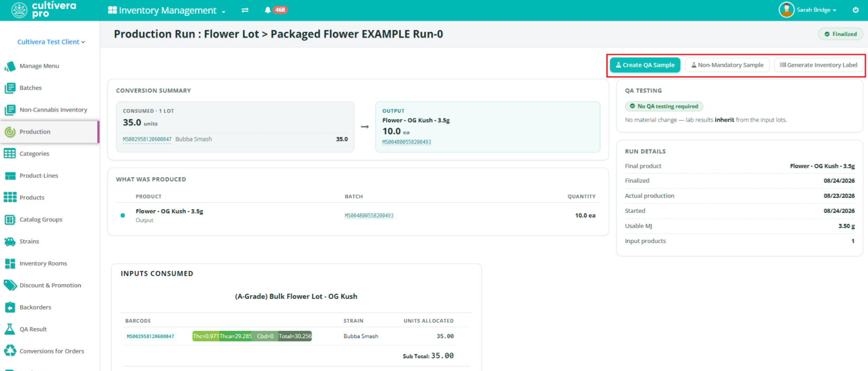This screenshot has height=371, width=868.
Task: Open Conversions for Orders menu item
Action: 52,351
